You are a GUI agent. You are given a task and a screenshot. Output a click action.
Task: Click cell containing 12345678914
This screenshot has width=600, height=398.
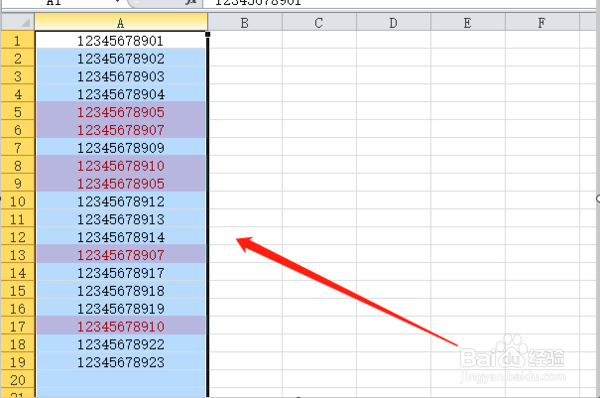tap(121, 237)
